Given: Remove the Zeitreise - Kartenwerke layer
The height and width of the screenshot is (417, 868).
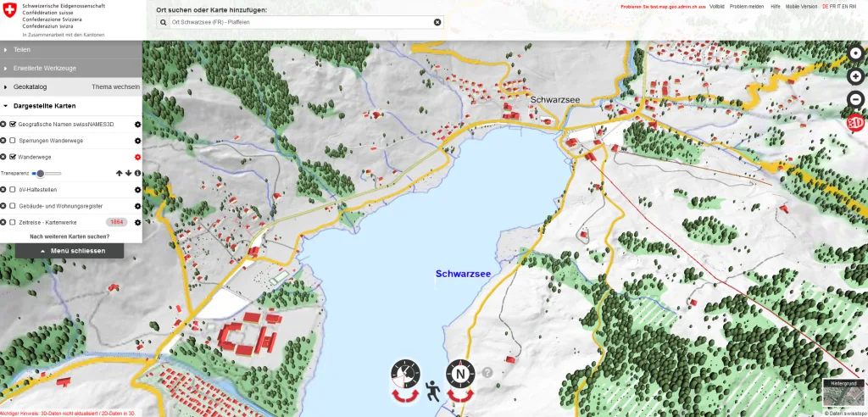Looking at the screenshot, I should [x=3, y=223].
